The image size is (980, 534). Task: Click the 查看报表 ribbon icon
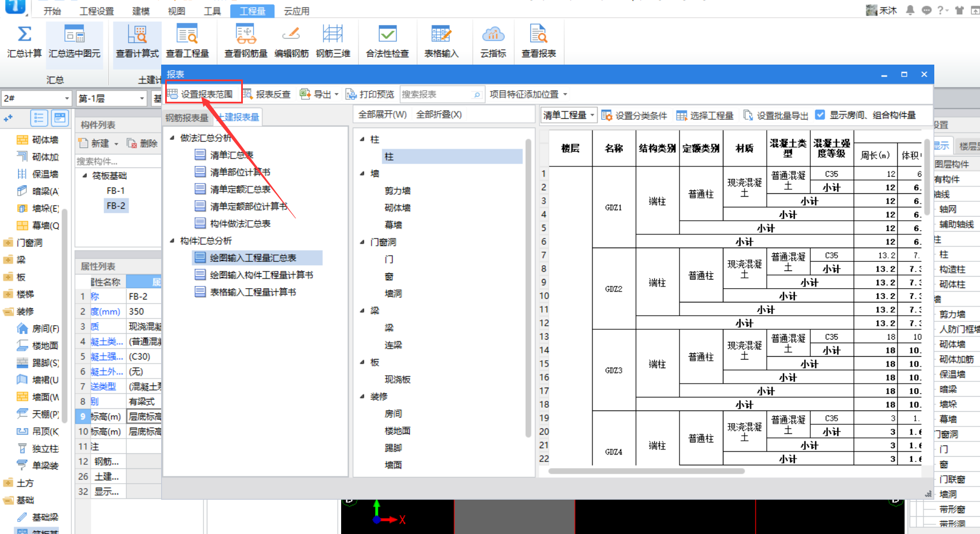(538, 34)
